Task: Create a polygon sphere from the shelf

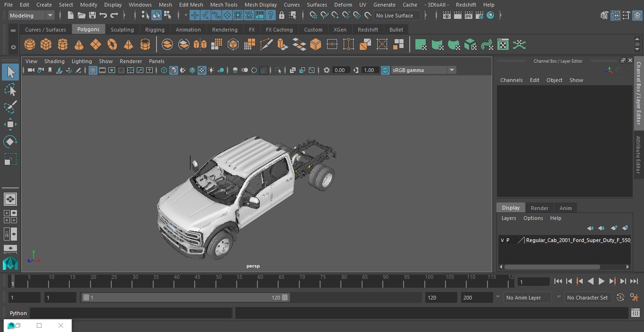Action: [30, 45]
